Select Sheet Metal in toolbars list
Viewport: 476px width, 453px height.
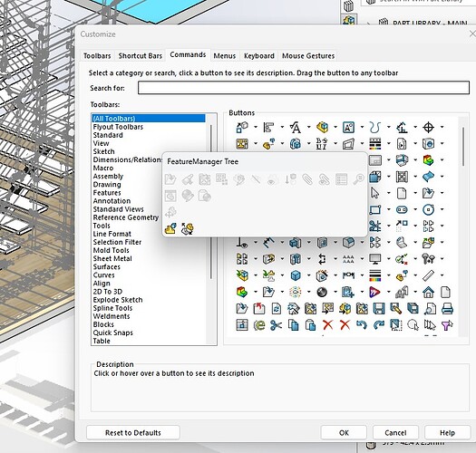click(x=112, y=258)
